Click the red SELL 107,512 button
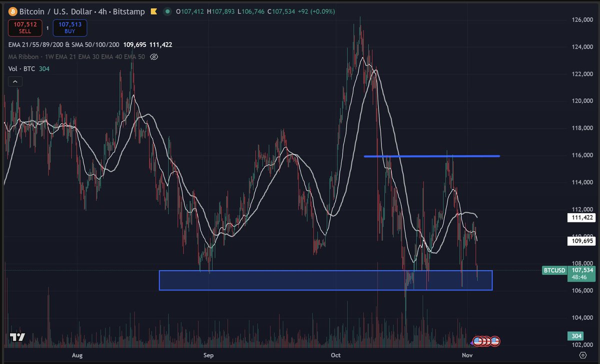 point(25,28)
